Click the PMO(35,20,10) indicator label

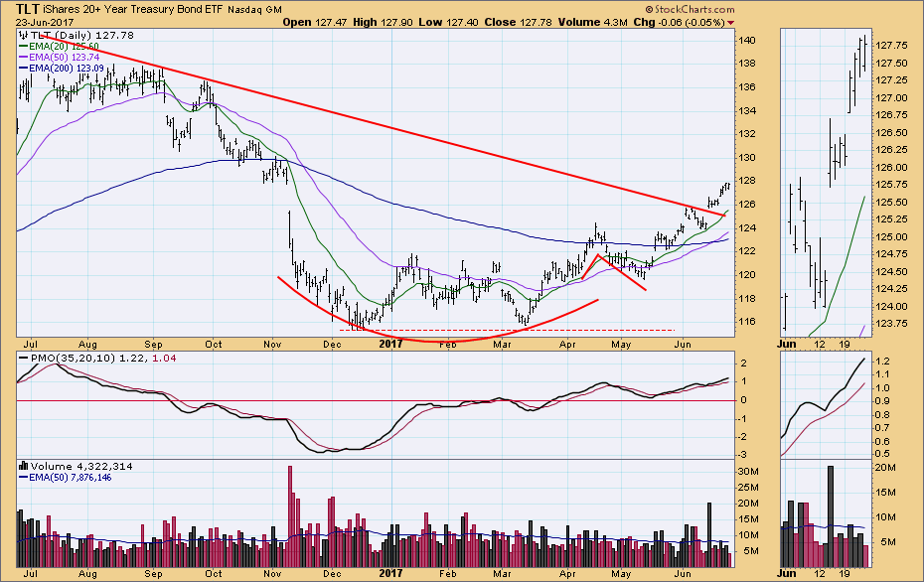pos(74,359)
